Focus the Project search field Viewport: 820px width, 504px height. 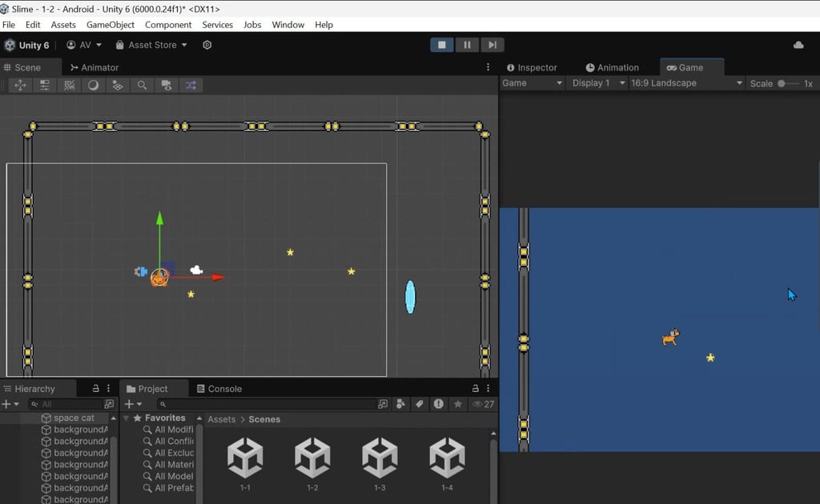(x=267, y=404)
